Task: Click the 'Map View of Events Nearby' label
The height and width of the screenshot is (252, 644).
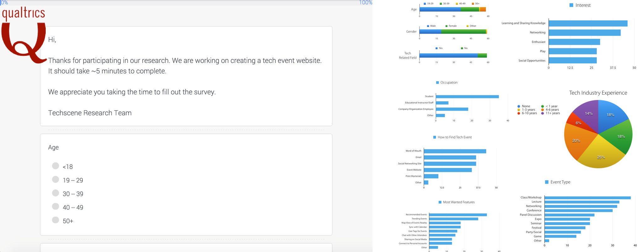Action: [x=414, y=223]
